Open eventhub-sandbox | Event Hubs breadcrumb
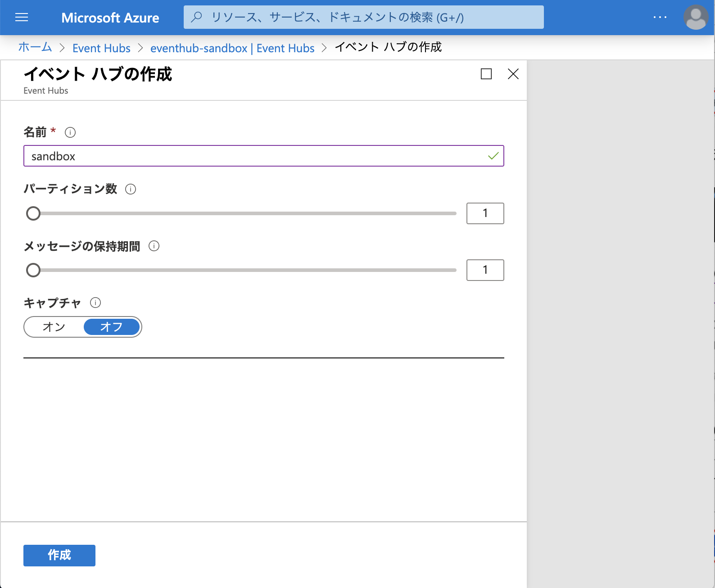Viewport: 715px width, 588px height. coord(232,48)
